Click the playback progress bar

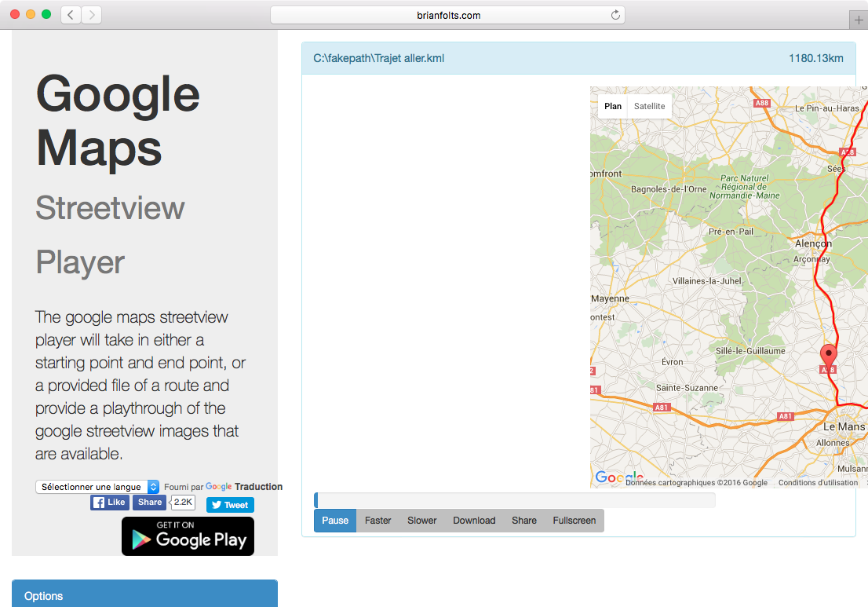tap(514, 500)
